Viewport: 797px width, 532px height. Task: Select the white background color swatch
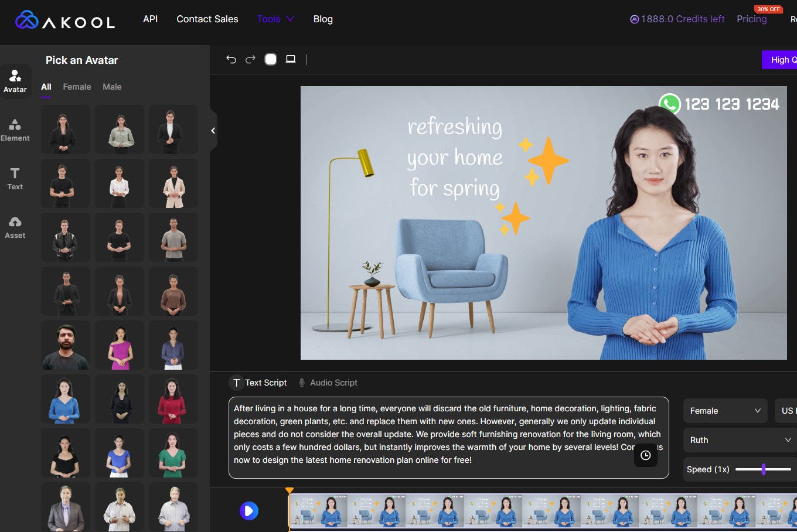point(270,59)
